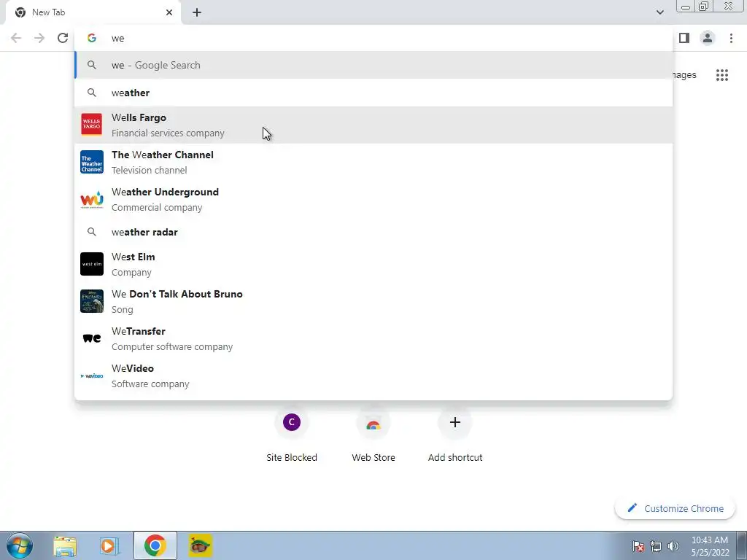This screenshot has width=747, height=560.
Task: Toggle the side panel icon
Action: pos(684,38)
